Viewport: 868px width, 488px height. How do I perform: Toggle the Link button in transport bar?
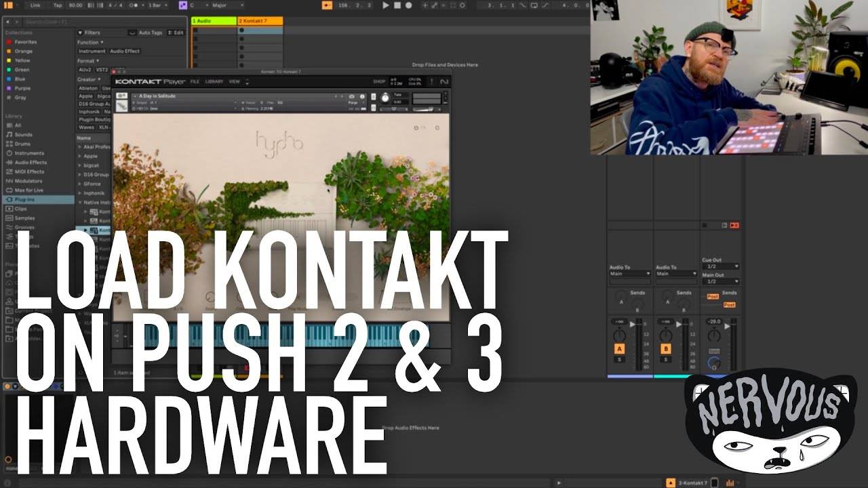click(x=35, y=5)
